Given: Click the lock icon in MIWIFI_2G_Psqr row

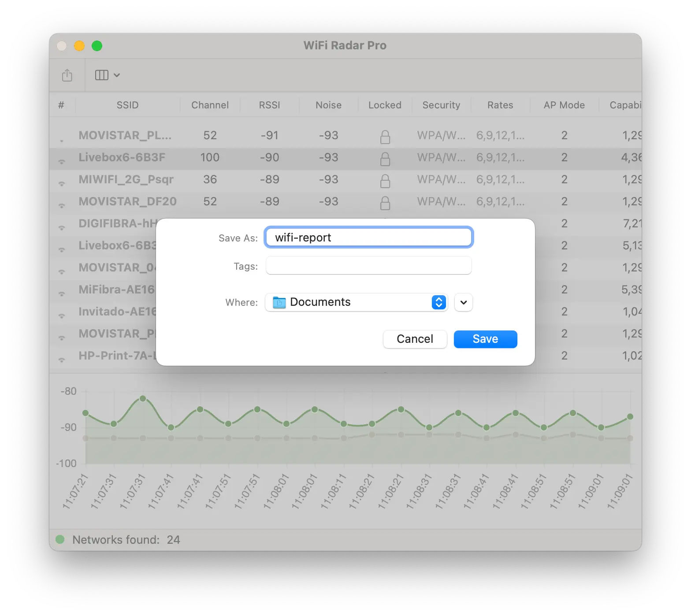Looking at the screenshot, I should click(385, 181).
